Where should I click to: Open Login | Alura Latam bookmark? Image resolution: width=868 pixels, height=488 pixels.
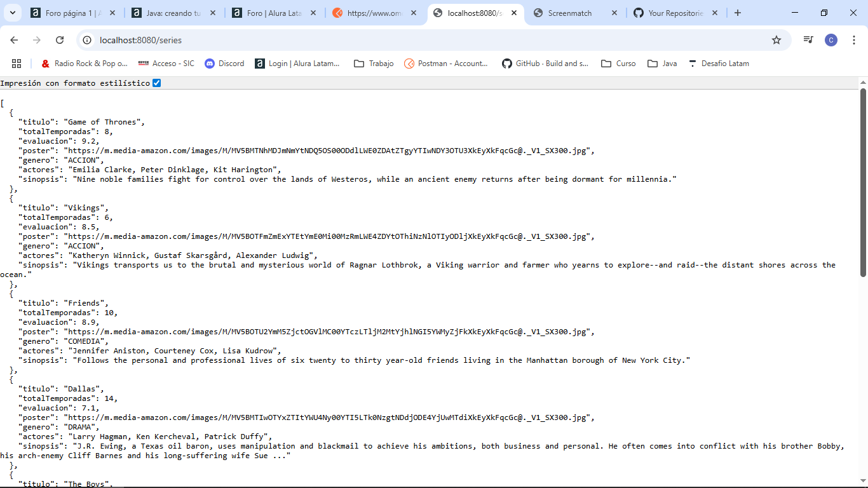pyautogui.click(x=297, y=64)
